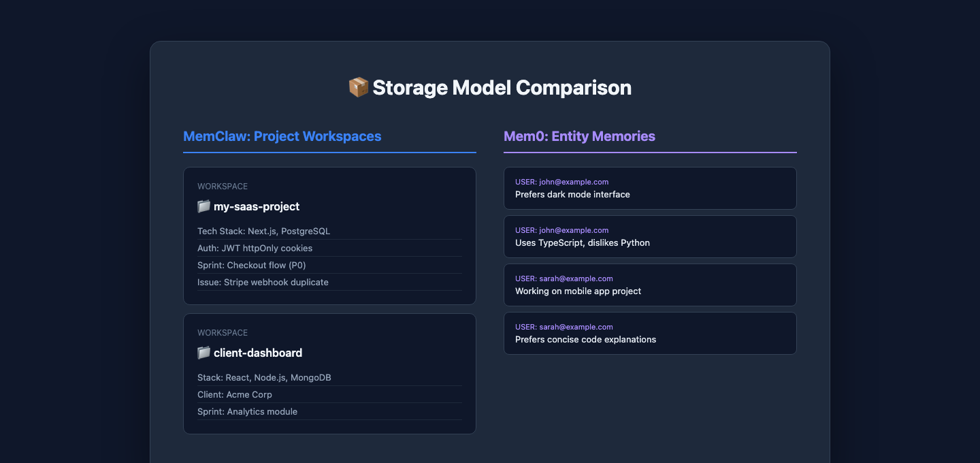980x463 pixels.
Task: Select the Uses TypeScript, dislikes Python memory
Action: (582, 243)
